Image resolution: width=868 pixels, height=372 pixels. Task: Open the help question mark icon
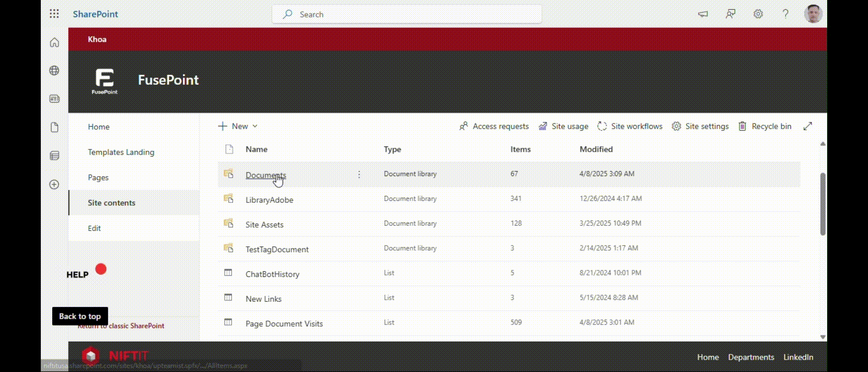pyautogui.click(x=785, y=14)
